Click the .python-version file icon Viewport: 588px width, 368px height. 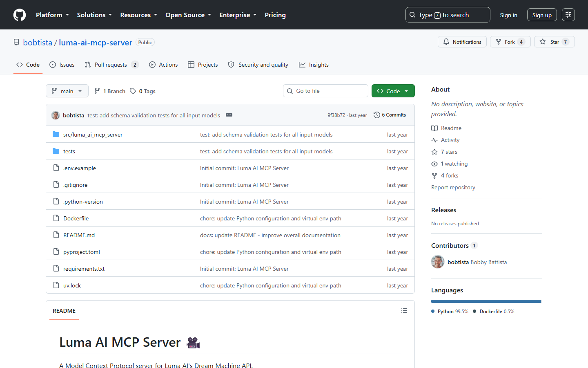click(56, 201)
